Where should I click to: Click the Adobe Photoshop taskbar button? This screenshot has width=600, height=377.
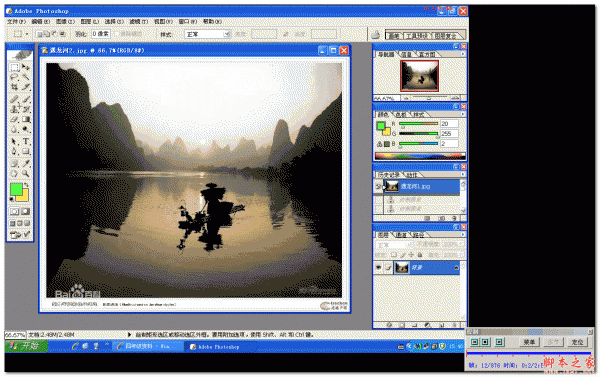click(220, 346)
